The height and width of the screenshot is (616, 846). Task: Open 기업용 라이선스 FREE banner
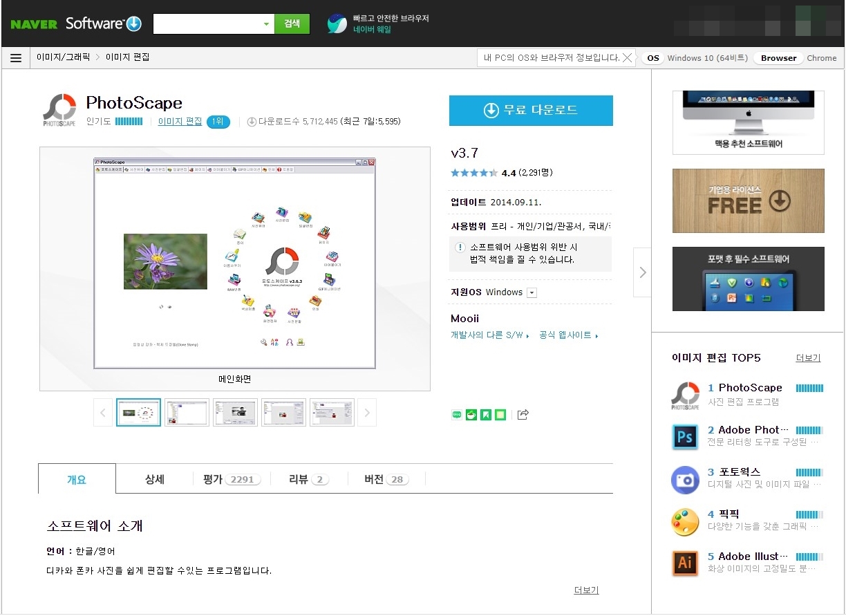coord(749,200)
